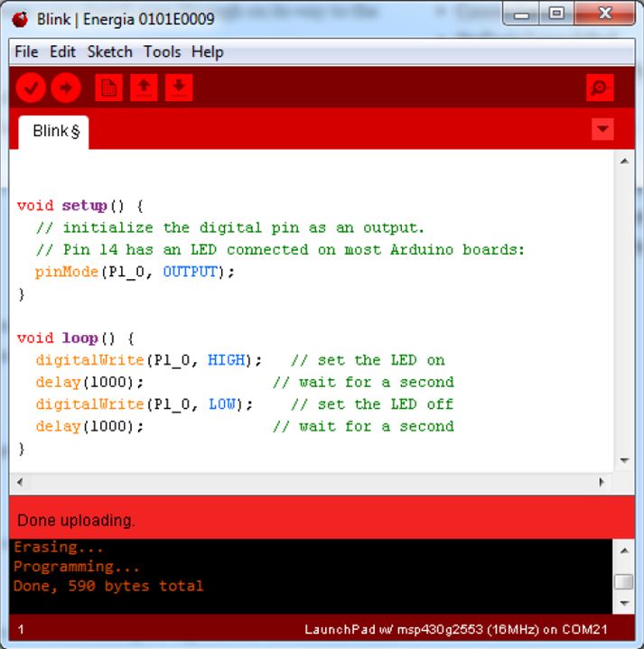Click 'Programming...' console line
The image size is (644, 649).
77,567
